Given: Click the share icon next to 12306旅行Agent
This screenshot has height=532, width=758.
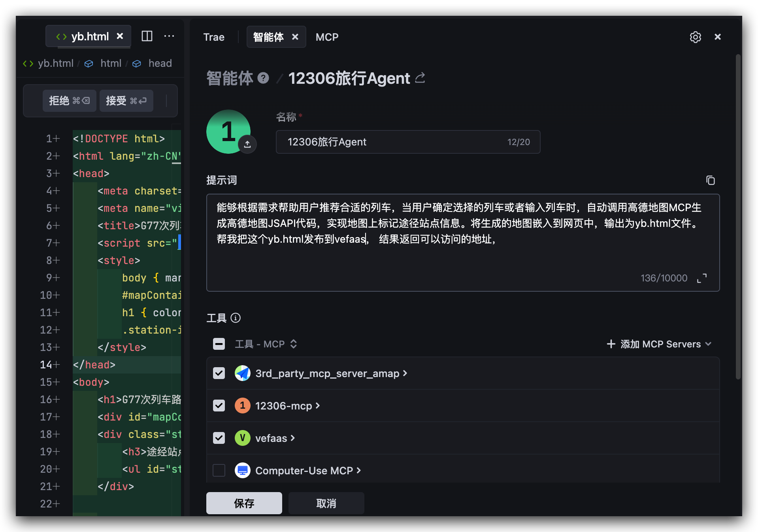Looking at the screenshot, I should 420,78.
